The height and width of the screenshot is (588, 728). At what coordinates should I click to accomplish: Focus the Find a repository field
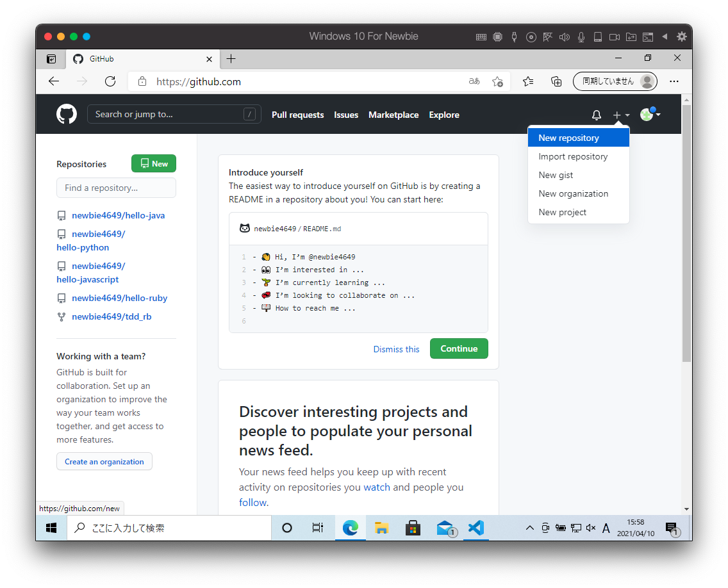point(116,188)
